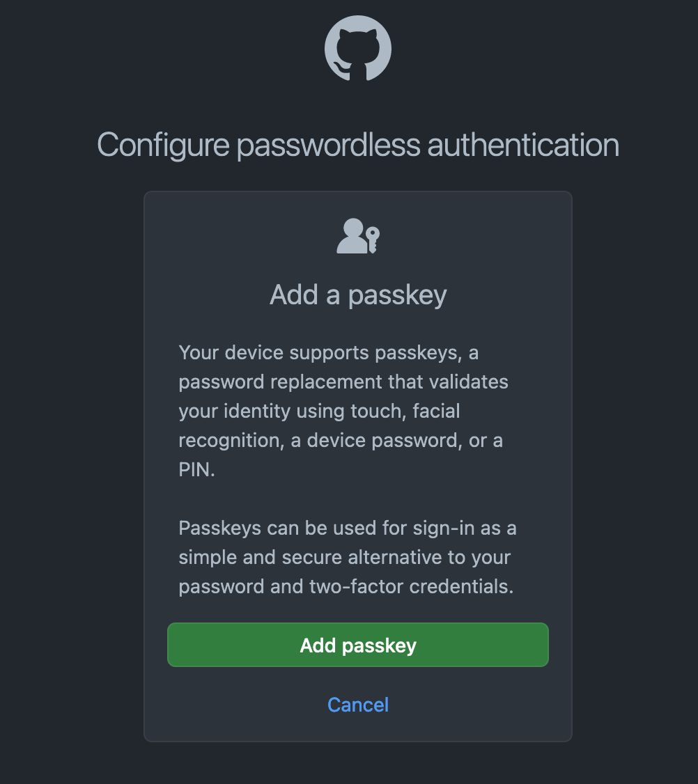
Task: Click the key symbol in passkey icon
Action: (372, 240)
